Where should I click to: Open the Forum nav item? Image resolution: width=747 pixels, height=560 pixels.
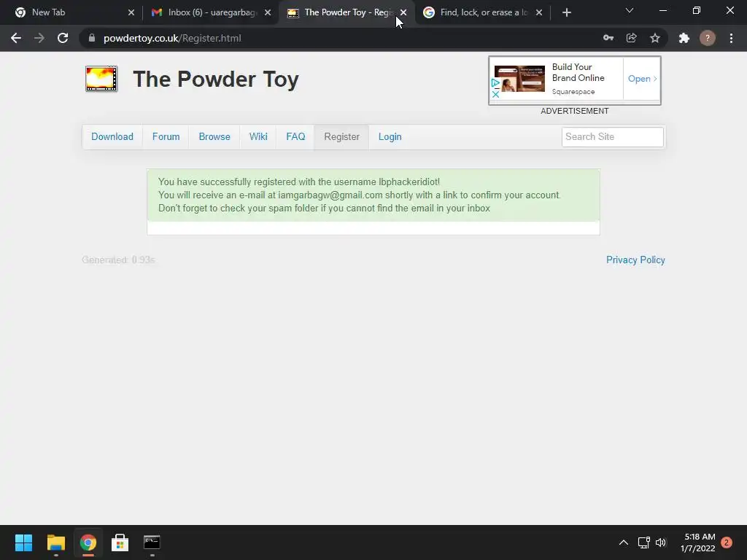click(166, 136)
